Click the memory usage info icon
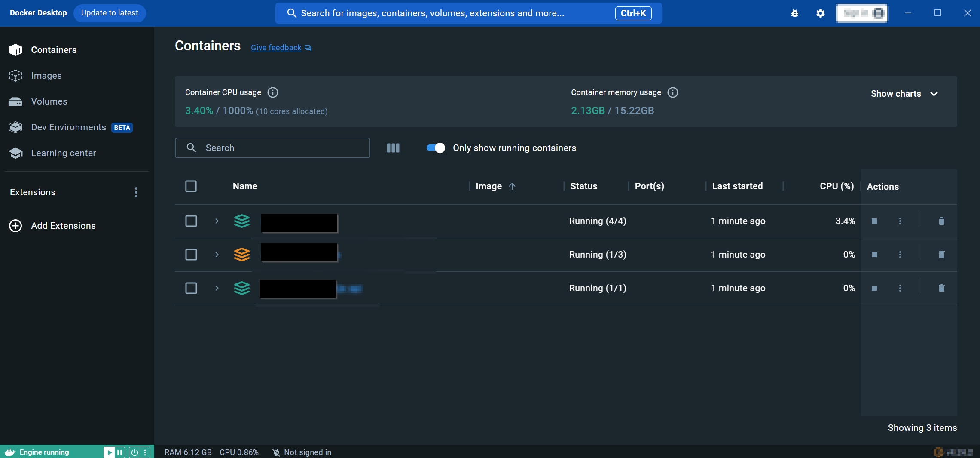This screenshot has height=458, width=980. tap(673, 92)
